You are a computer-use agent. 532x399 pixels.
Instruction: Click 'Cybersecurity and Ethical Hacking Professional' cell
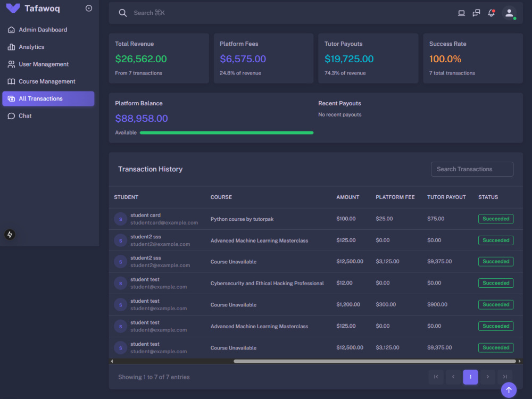(267, 284)
